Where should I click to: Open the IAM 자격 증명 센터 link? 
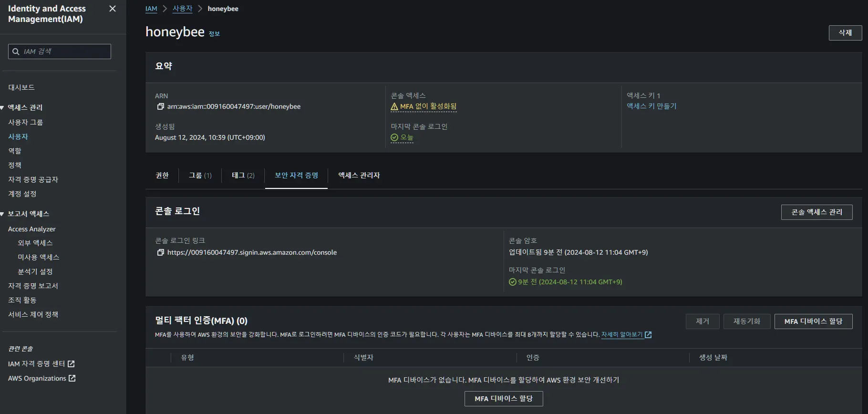pos(37,364)
